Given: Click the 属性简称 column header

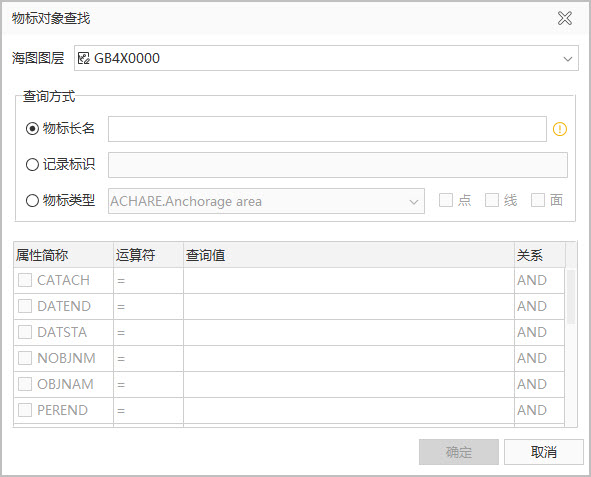Looking at the screenshot, I should point(64,255).
